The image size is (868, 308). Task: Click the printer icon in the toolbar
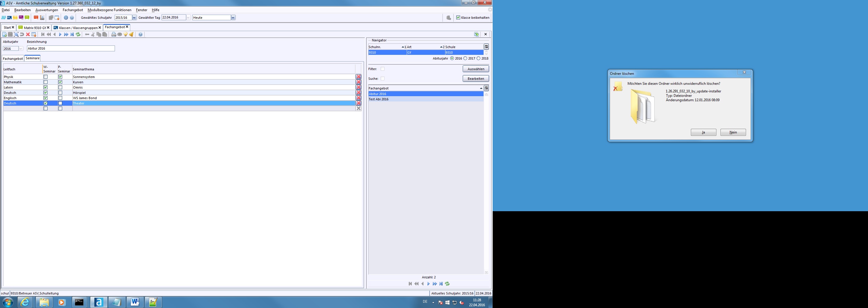(x=113, y=34)
